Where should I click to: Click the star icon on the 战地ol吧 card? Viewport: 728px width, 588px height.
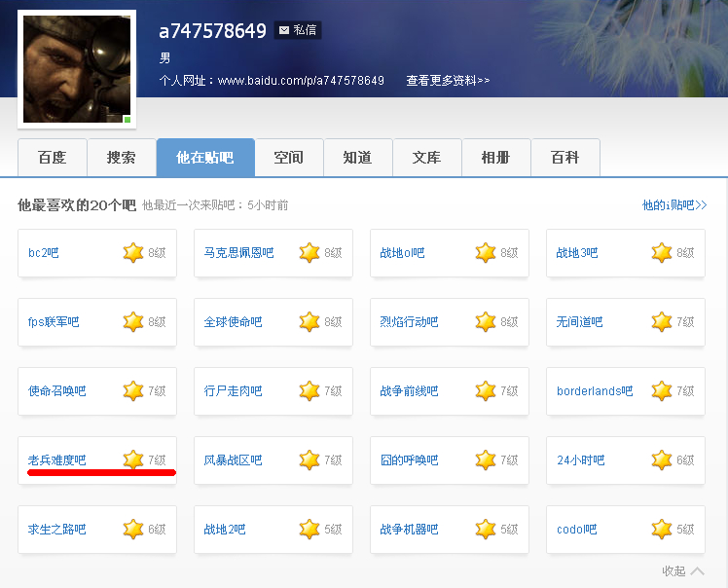point(486,253)
